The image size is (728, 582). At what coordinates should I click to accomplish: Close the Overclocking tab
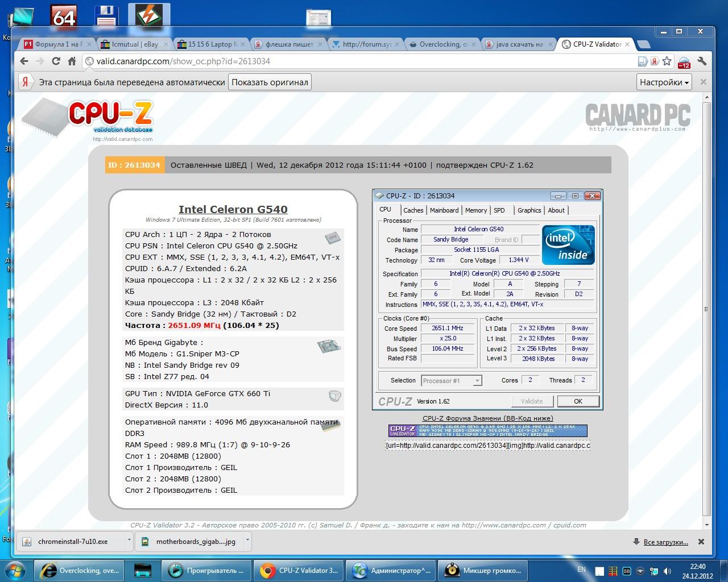(x=474, y=44)
